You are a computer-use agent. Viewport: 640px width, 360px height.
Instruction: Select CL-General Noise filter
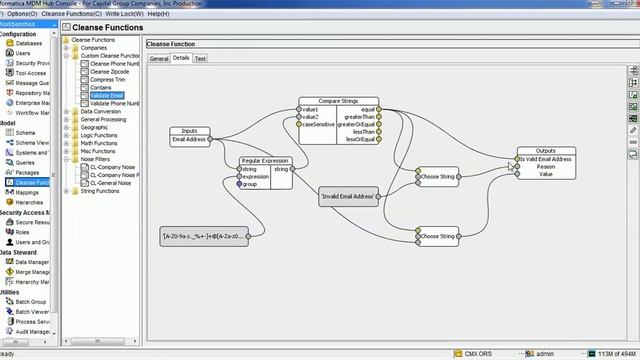110,183
